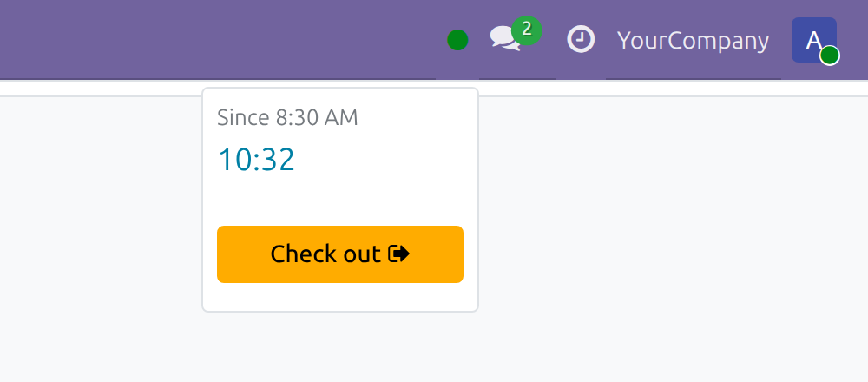The height and width of the screenshot is (382, 868).
Task: Select the YourCompany menu item
Action: coord(693,40)
